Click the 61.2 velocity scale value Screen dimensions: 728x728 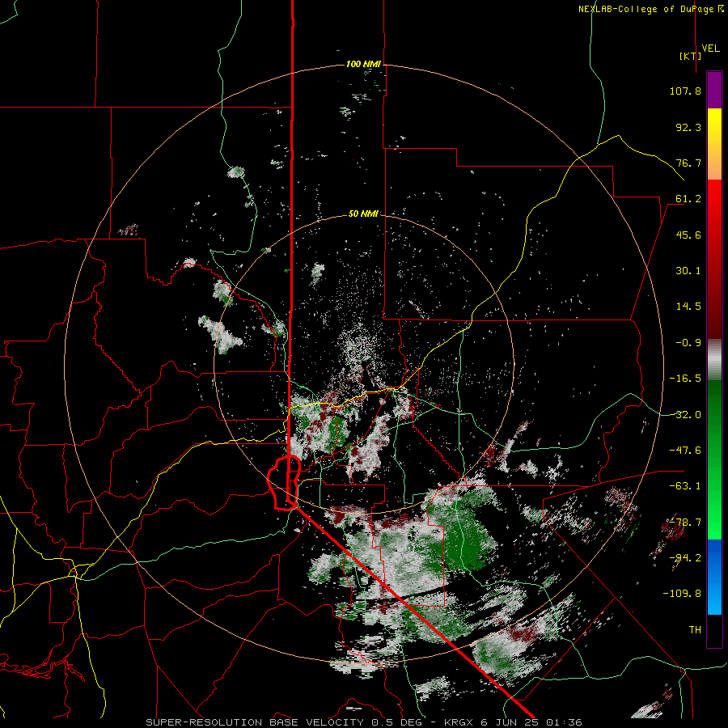click(688, 199)
